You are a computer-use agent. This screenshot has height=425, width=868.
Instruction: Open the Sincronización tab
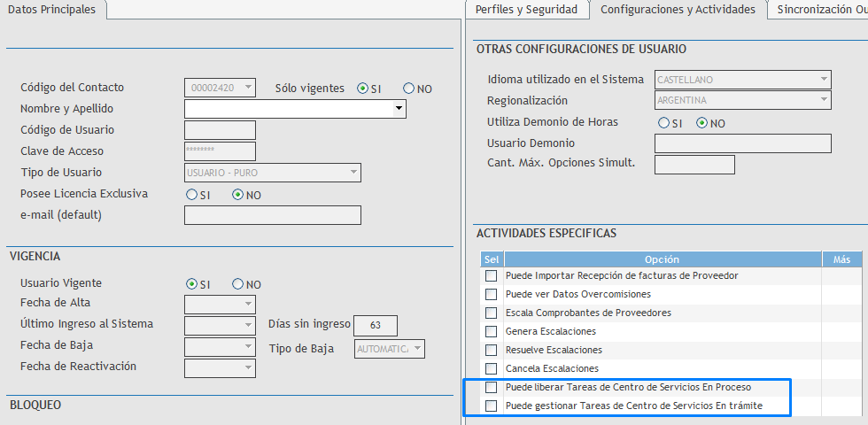pos(820,10)
